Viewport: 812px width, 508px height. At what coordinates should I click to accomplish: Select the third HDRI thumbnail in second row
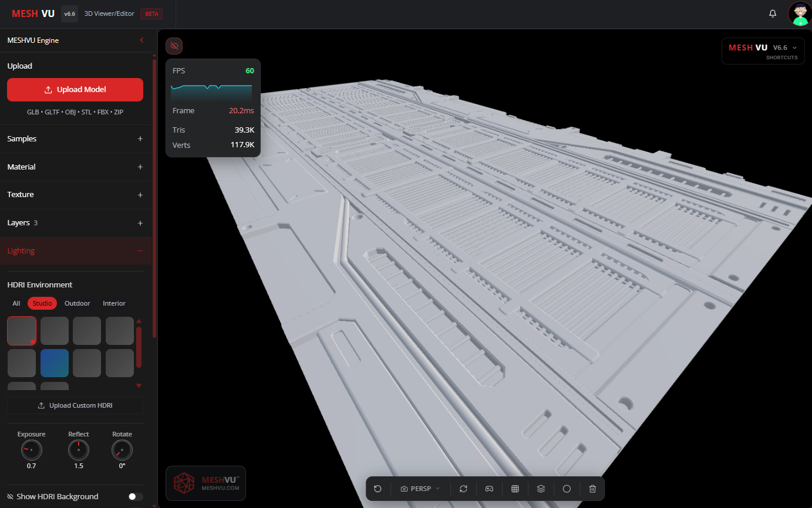coord(87,363)
